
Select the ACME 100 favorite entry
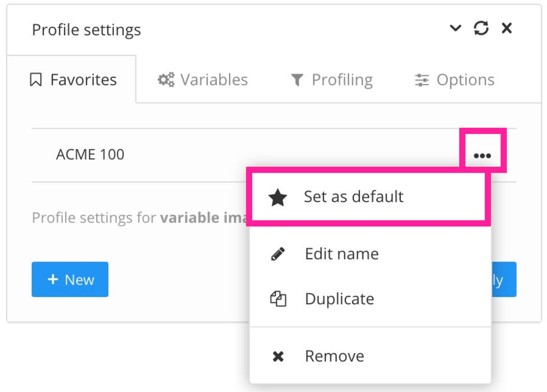click(90, 155)
